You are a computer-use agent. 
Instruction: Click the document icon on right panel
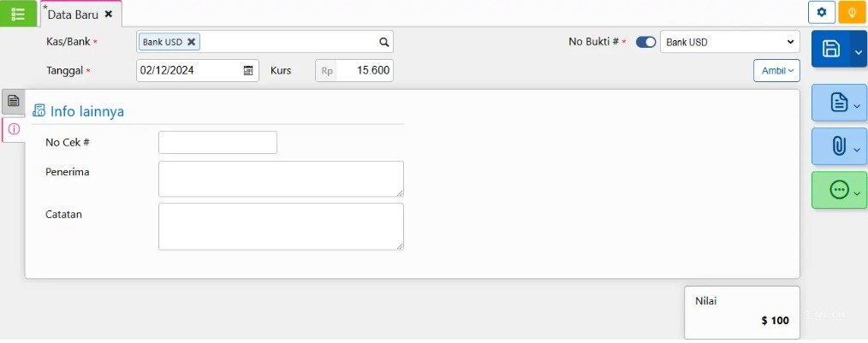(x=839, y=103)
